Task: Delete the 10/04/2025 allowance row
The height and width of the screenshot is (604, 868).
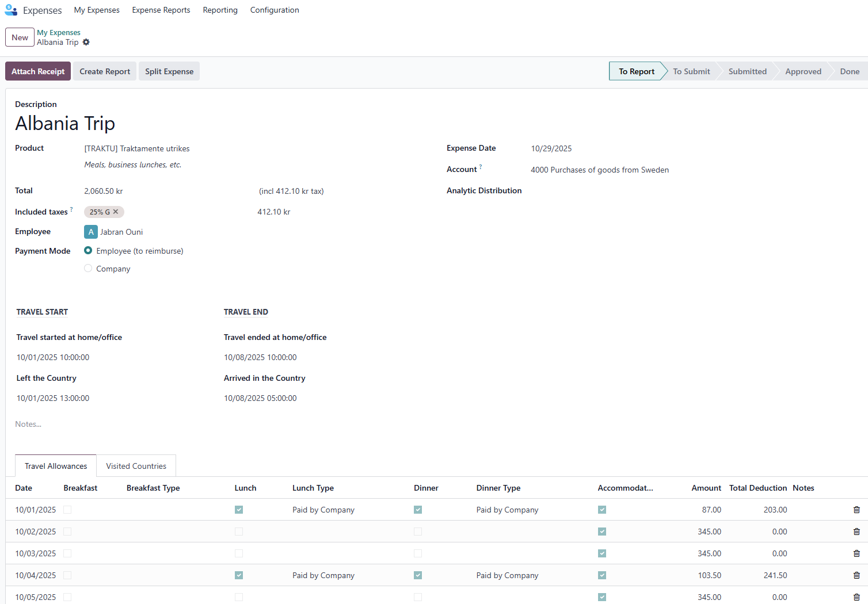Action: tap(856, 575)
